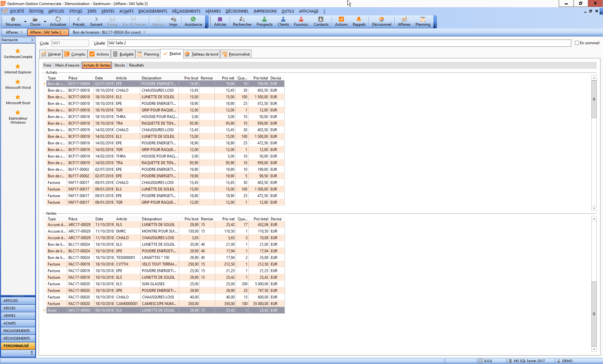Click the Code field SAV1
Image resolution: width=603 pixels, height=364 pixels.
(70, 43)
